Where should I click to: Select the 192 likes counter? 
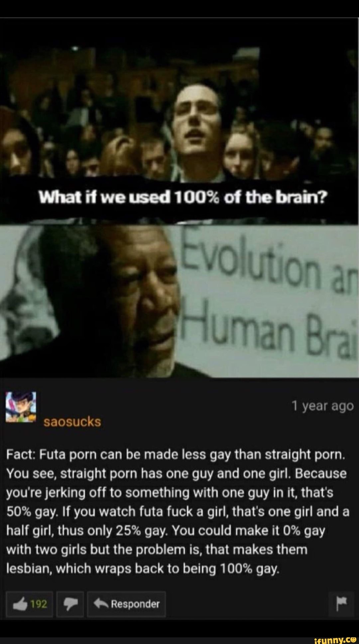tap(39, 604)
